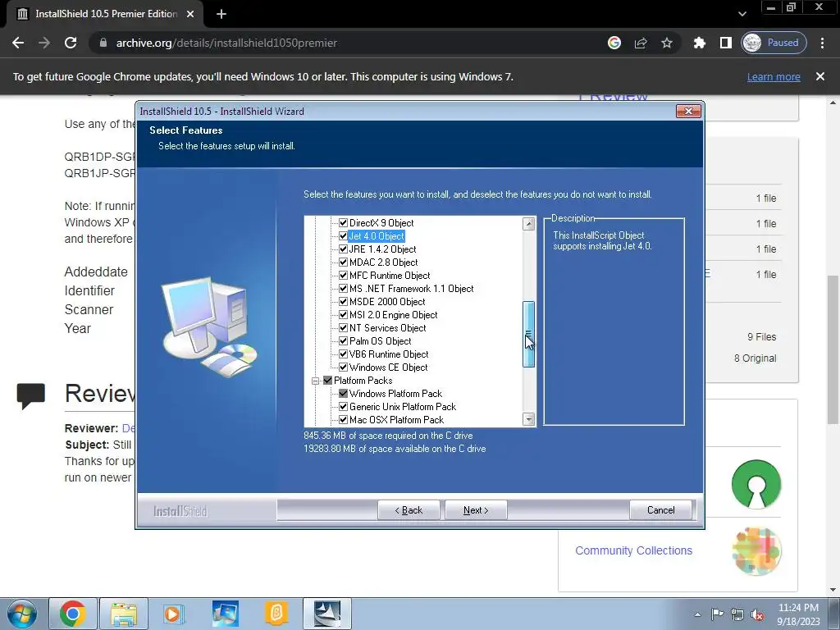The height and width of the screenshot is (630, 840).
Task: Select the MSDE 2000 Object row label
Action: (x=387, y=302)
